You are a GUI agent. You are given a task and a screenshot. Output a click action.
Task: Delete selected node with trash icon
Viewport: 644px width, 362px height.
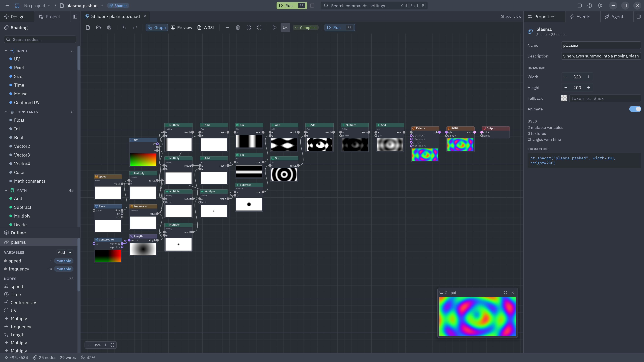[238, 27]
